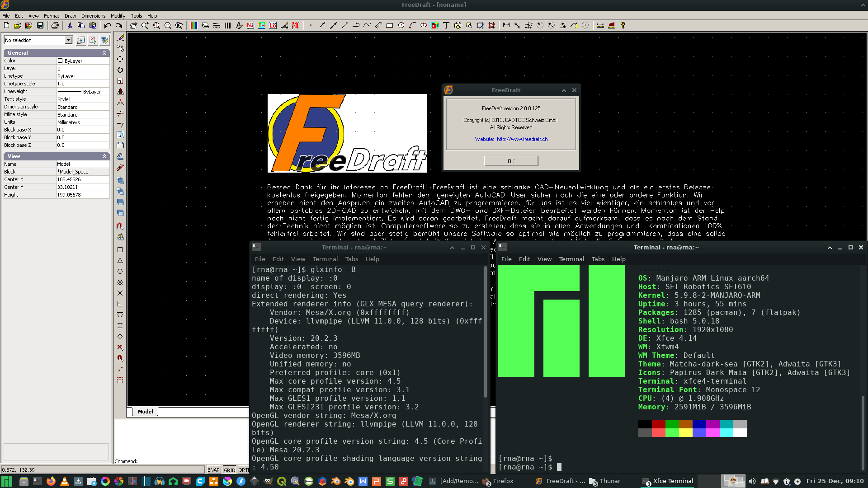
Task: Click the volume speaker tray icon
Action: (752, 481)
